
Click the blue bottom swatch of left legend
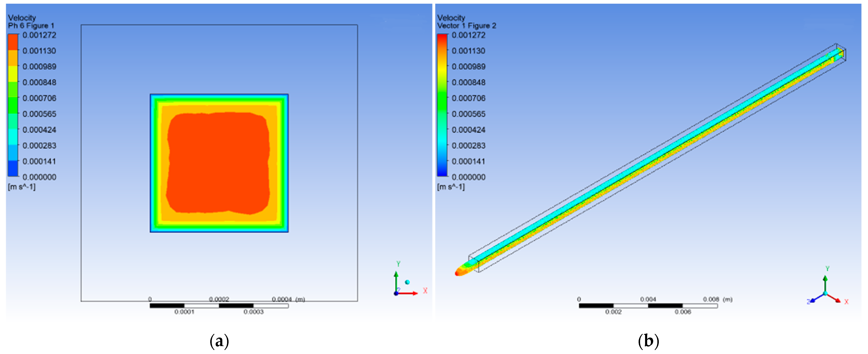tap(13, 168)
